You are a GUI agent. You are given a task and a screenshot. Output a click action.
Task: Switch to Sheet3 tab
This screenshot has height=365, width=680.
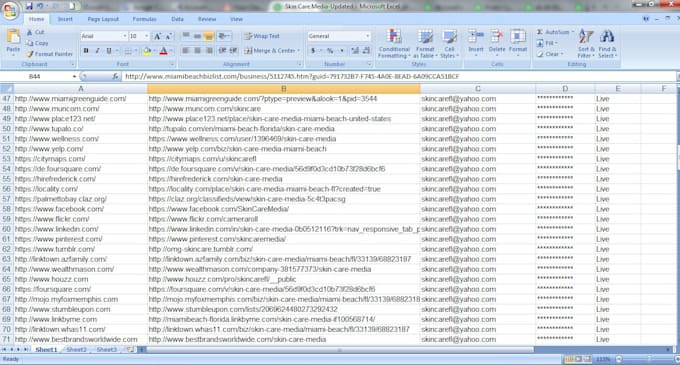pyautogui.click(x=107, y=349)
